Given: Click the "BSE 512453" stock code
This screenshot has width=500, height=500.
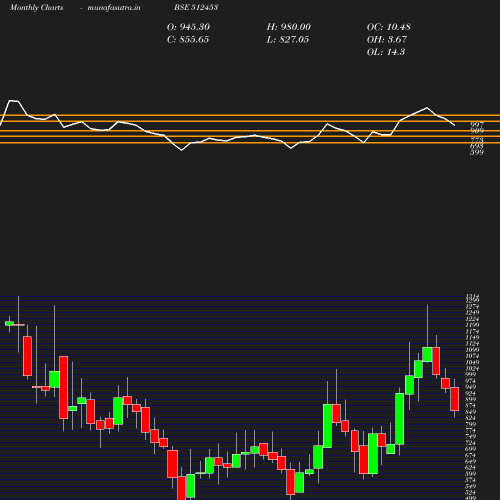Looking at the screenshot, I should (x=196, y=7).
